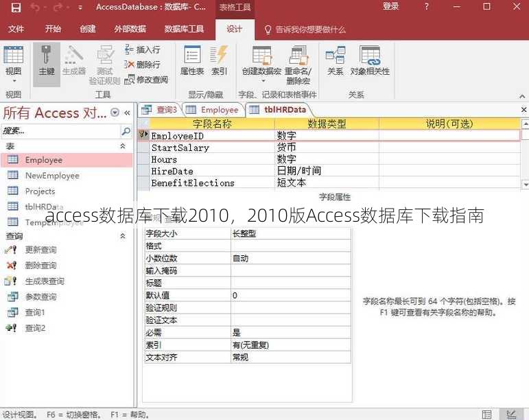Click the 字段大小 value 长整型
Image resolution: width=529 pixels, height=420 pixels.
(x=291, y=233)
